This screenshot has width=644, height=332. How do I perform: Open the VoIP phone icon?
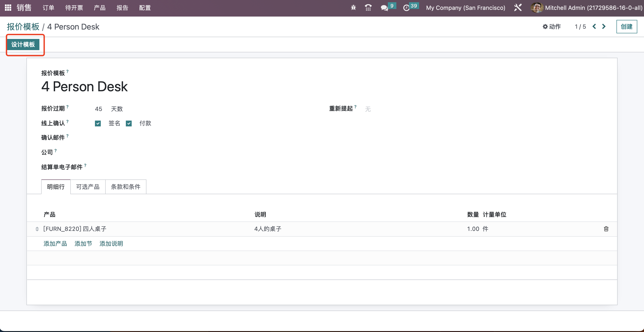[x=368, y=8]
